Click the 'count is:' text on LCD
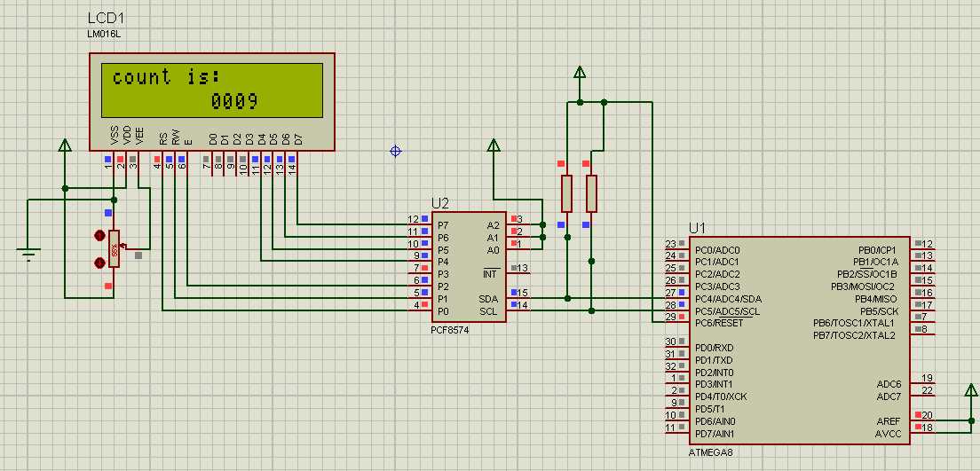Image resolution: width=980 pixels, height=471 pixels. (x=166, y=77)
